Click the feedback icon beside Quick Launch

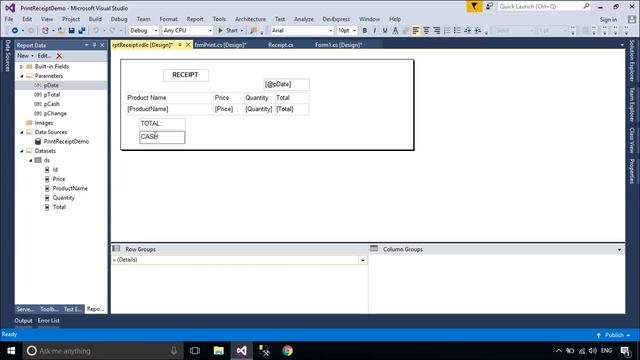click(x=489, y=7)
